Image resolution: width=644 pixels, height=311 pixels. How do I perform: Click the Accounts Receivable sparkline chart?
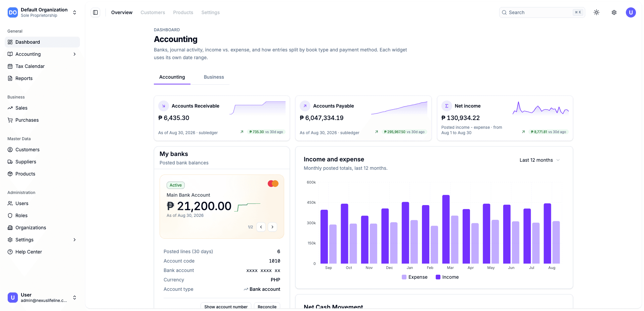tap(258, 108)
